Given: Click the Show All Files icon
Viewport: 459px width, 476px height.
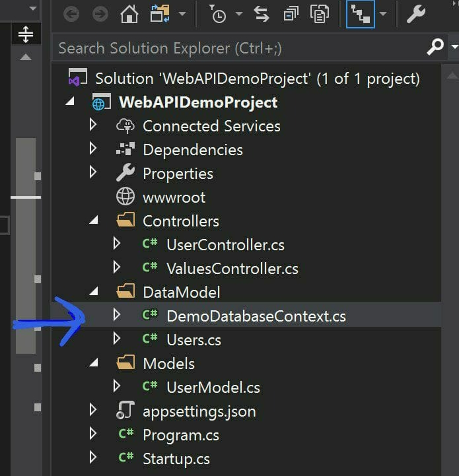Looking at the screenshot, I should coord(319,14).
